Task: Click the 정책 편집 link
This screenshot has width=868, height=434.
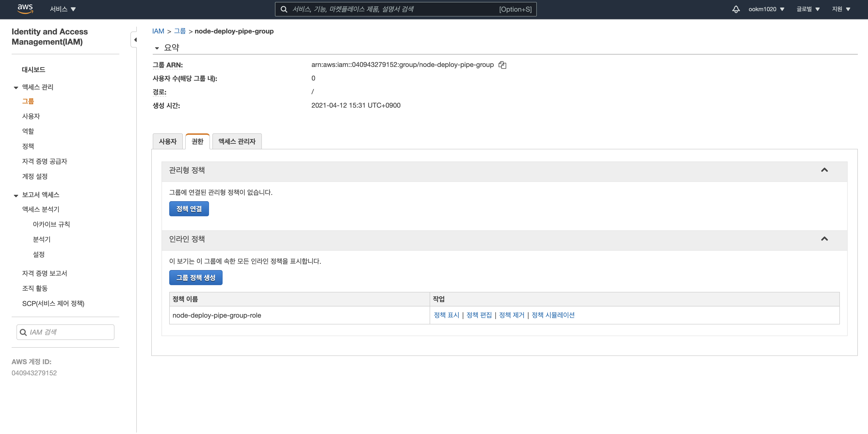Action: pyautogui.click(x=479, y=315)
